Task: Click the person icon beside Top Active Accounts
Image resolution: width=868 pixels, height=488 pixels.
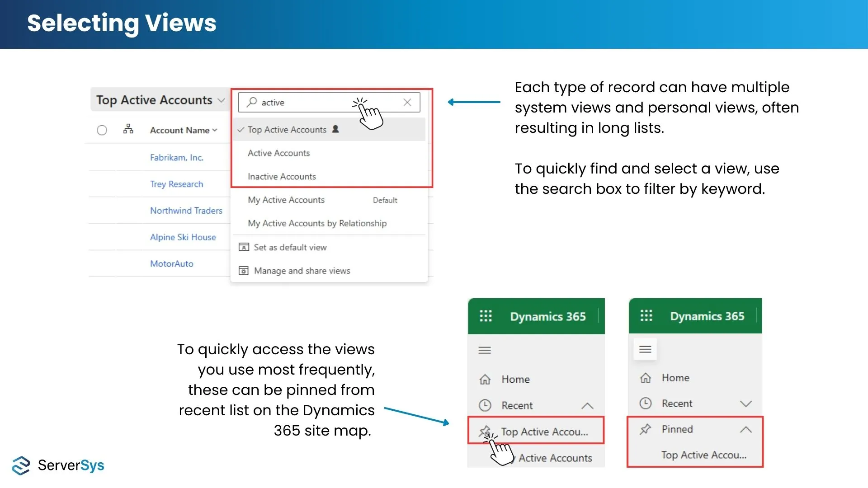Action: point(335,129)
